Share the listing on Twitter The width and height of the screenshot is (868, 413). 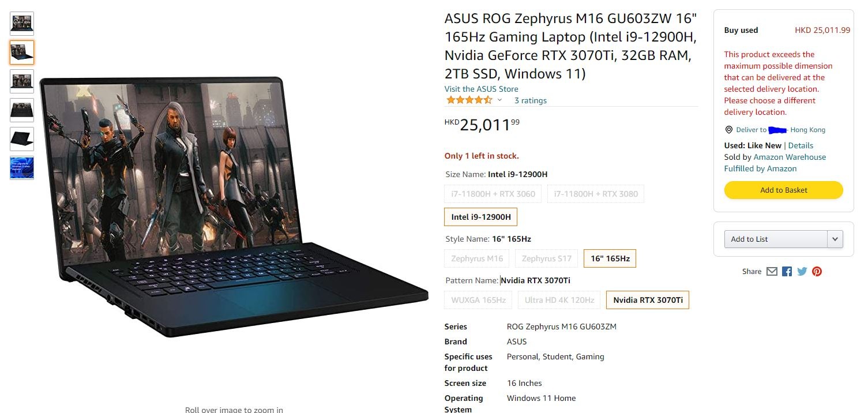[x=802, y=271]
